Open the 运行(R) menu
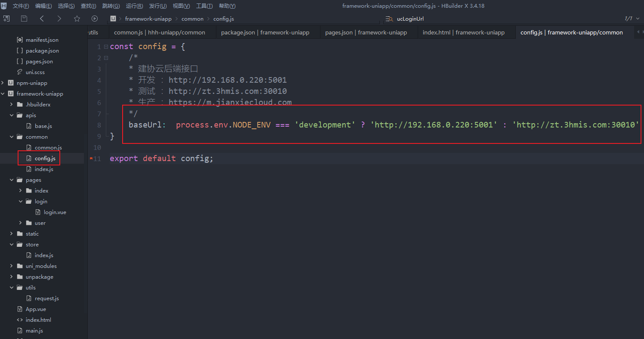This screenshot has height=339, width=644. coord(135,6)
